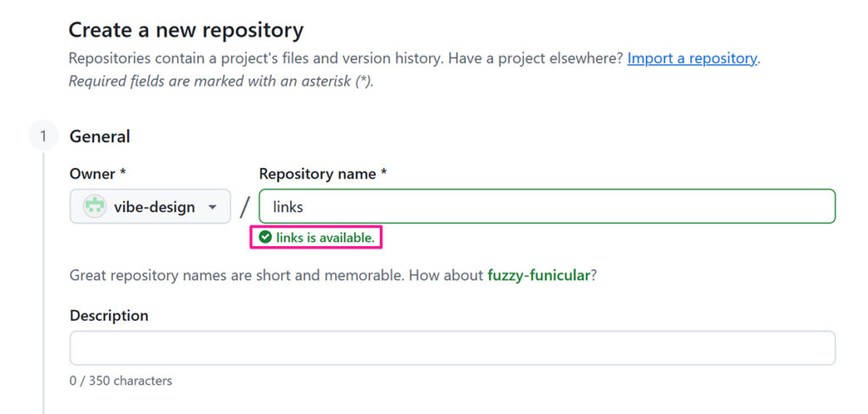
Task: Select the General section heading
Action: (100, 137)
